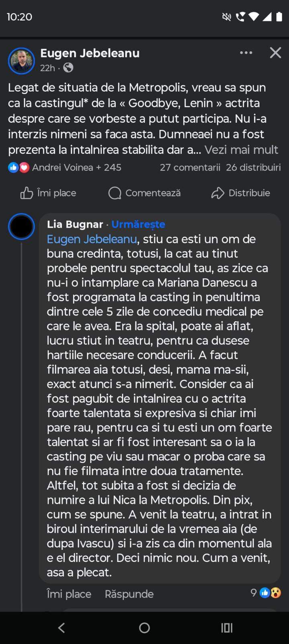Open Android recent apps button

(x=227, y=628)
